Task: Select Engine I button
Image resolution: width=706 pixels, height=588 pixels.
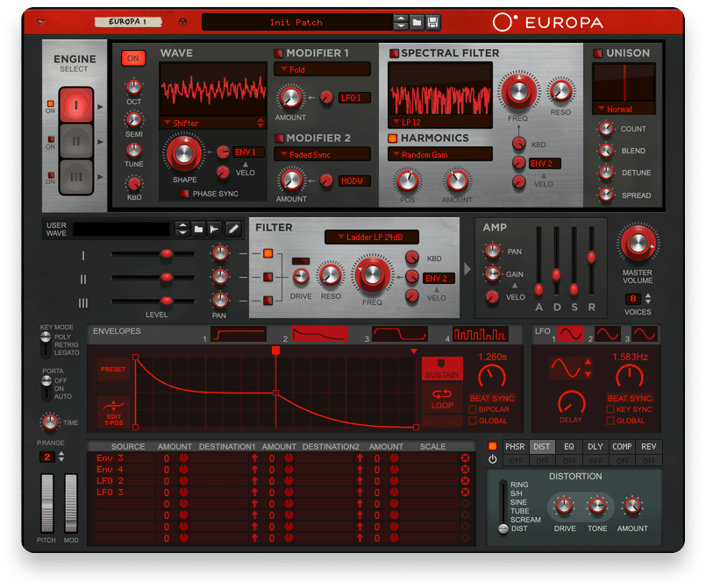Action: [x=76, y=105]
